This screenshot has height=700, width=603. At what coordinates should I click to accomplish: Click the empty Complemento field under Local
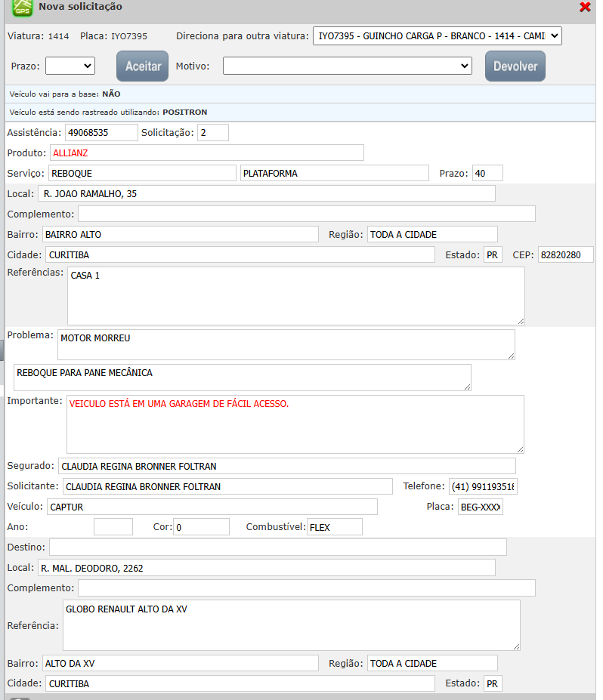[306, 214]
